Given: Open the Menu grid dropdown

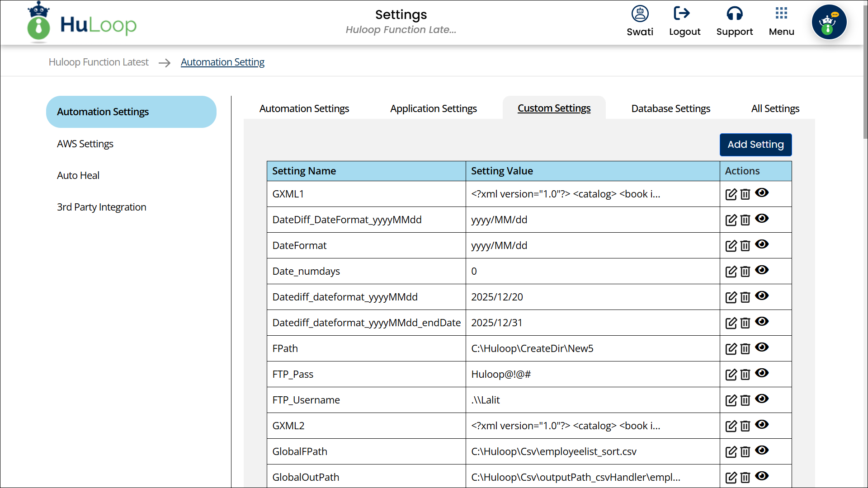Looking at the screenshot, I should (x=781, y=14).
